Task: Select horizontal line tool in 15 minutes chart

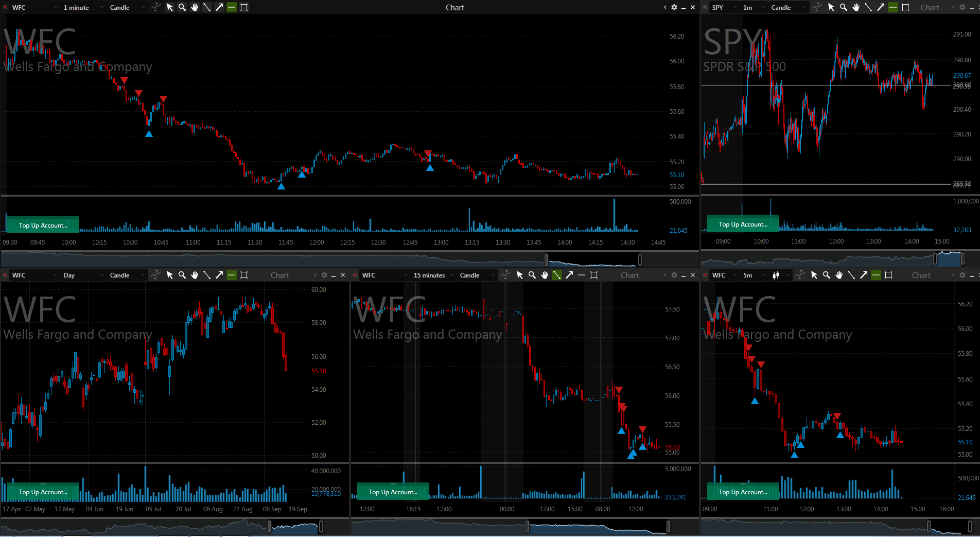Action: (582, 275)
